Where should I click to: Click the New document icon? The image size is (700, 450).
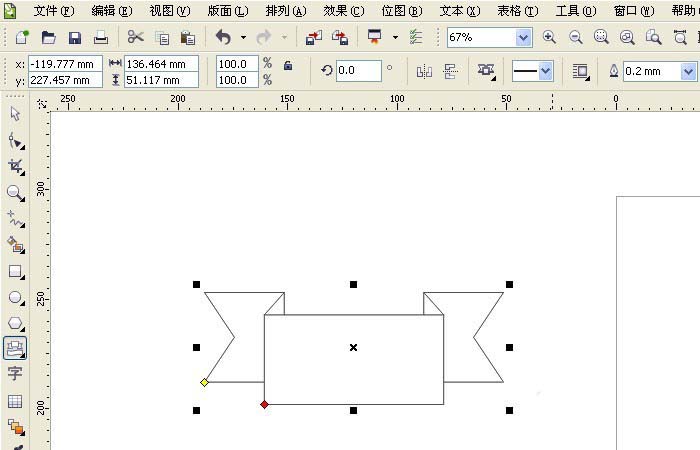21,38
